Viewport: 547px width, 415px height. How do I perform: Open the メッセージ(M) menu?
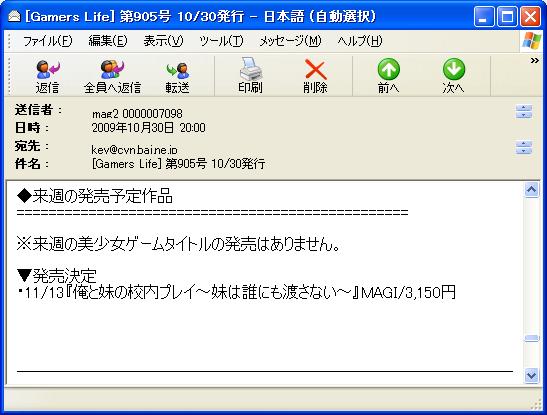pyautogui.click(x=290, y=41)
